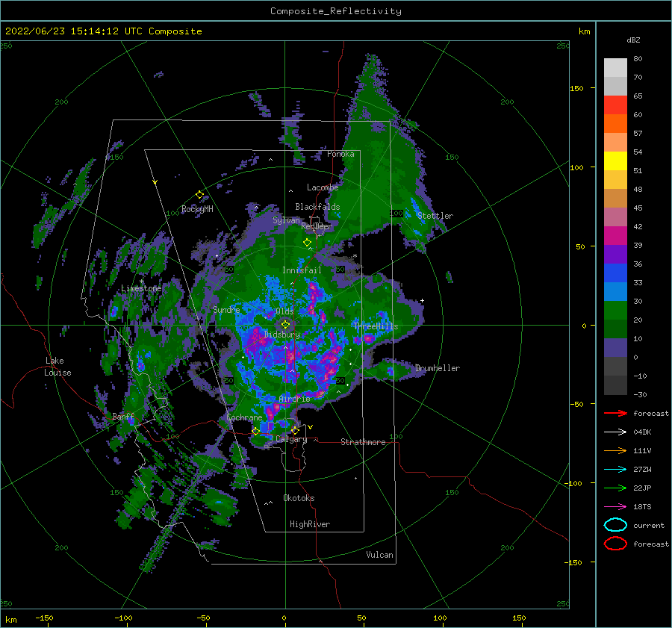Click yellow diamond marker beside RockyMH

tap(199, 195)
